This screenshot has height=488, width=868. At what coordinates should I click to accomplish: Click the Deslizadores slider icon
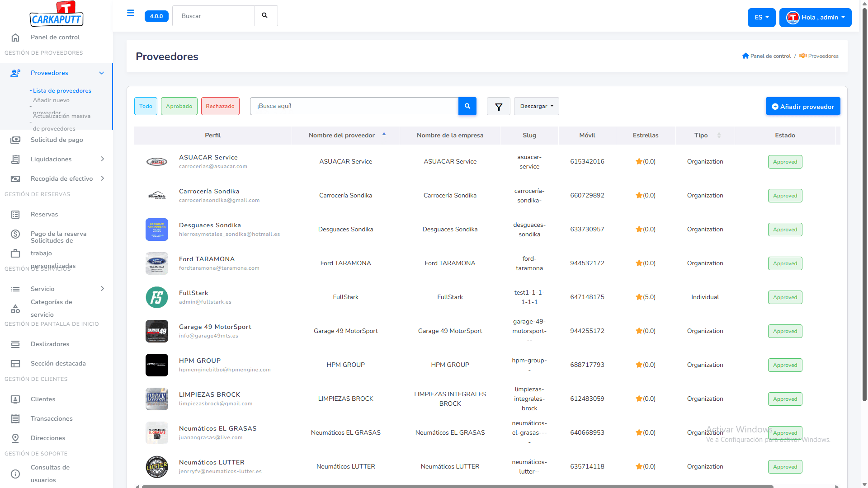click(15, 344)
